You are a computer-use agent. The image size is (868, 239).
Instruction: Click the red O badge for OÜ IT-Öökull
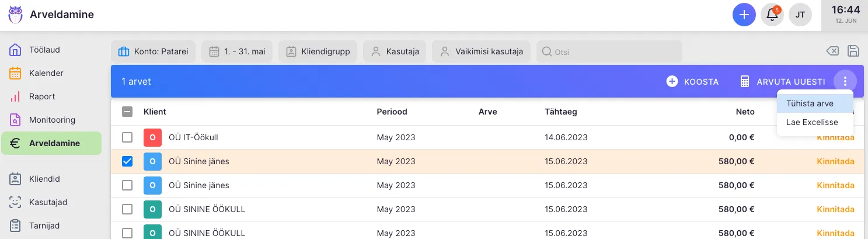tap(152, 138)
